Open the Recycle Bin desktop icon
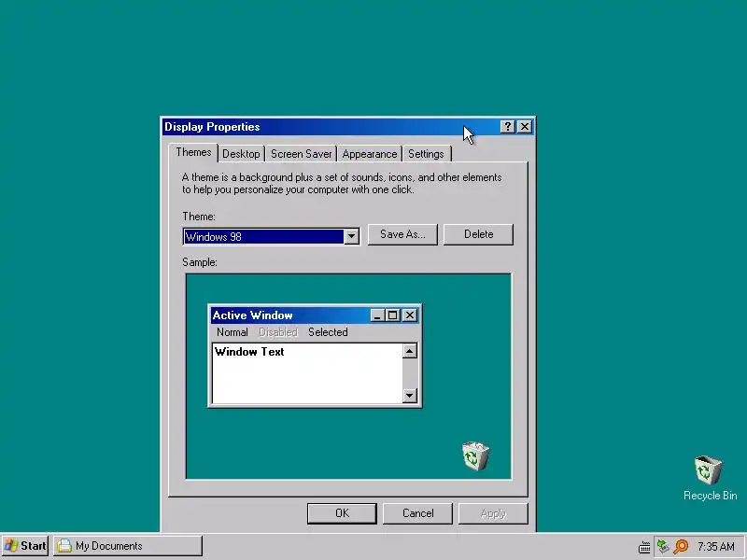Viewport: 747px width, 560px height. tap(709, 478)
